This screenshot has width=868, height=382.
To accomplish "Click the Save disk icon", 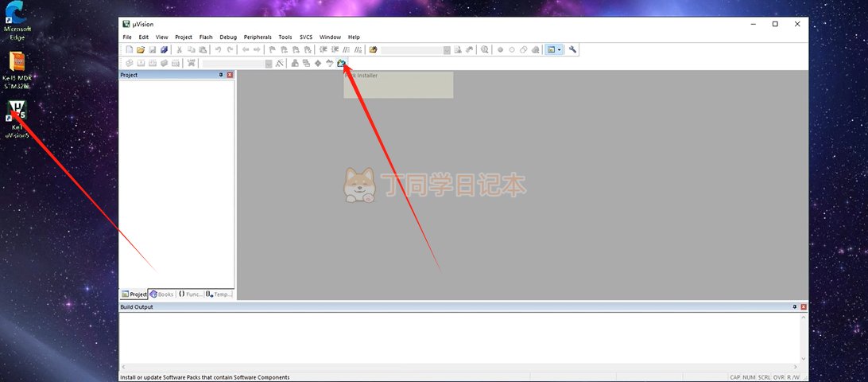I will click(153, 49).
